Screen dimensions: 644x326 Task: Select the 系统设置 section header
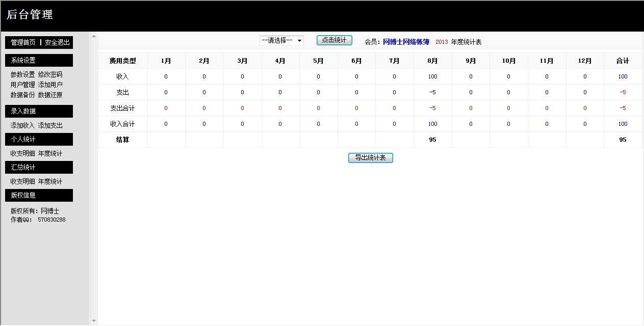(x=39, y=60)
